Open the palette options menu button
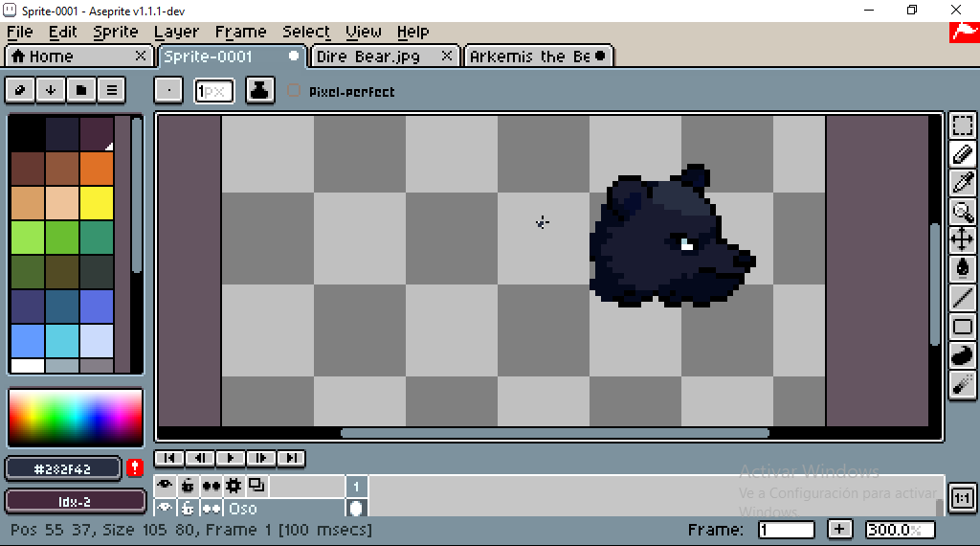The width and height of the screenshot is (980, 546). tap(112, 90)
